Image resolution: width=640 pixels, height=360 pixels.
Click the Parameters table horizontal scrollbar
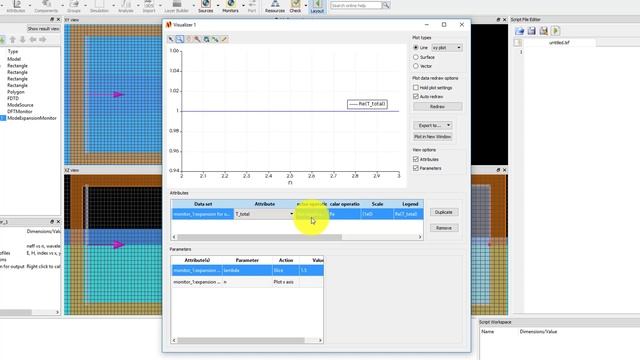[x=241, y=340]
